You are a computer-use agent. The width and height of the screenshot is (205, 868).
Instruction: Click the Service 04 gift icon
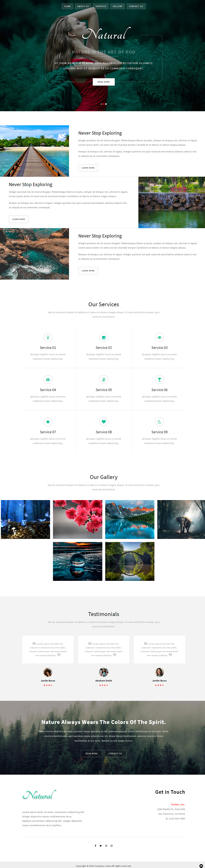coord(48,379)
